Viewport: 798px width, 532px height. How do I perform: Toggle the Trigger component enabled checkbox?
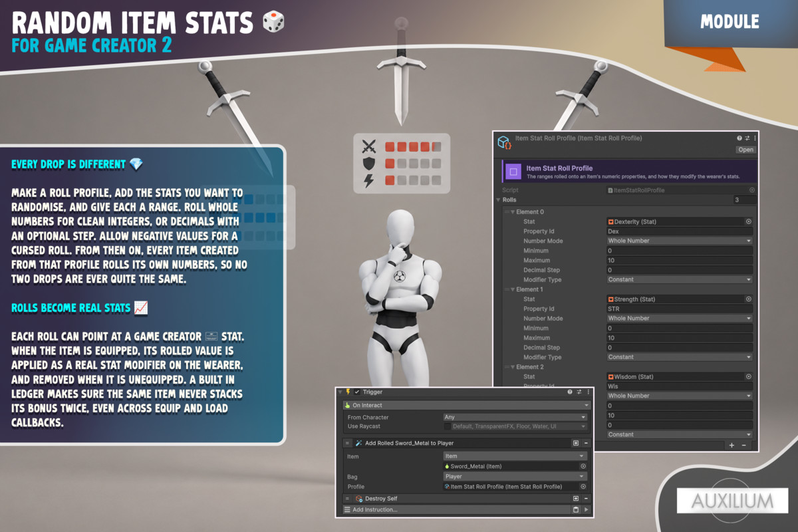[x=357, y=392]
